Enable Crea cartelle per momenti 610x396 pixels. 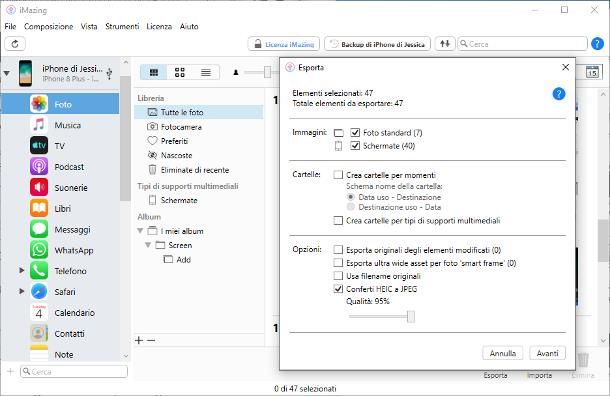(x=338, y=175)
